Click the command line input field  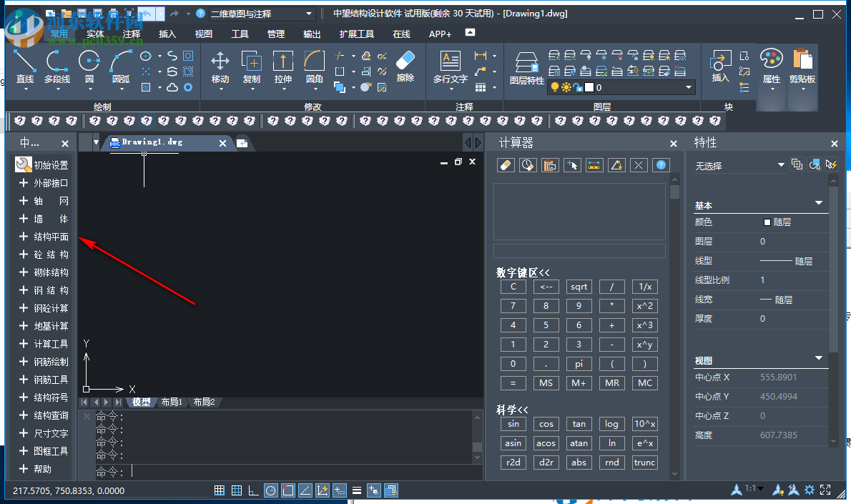(300, 472)
